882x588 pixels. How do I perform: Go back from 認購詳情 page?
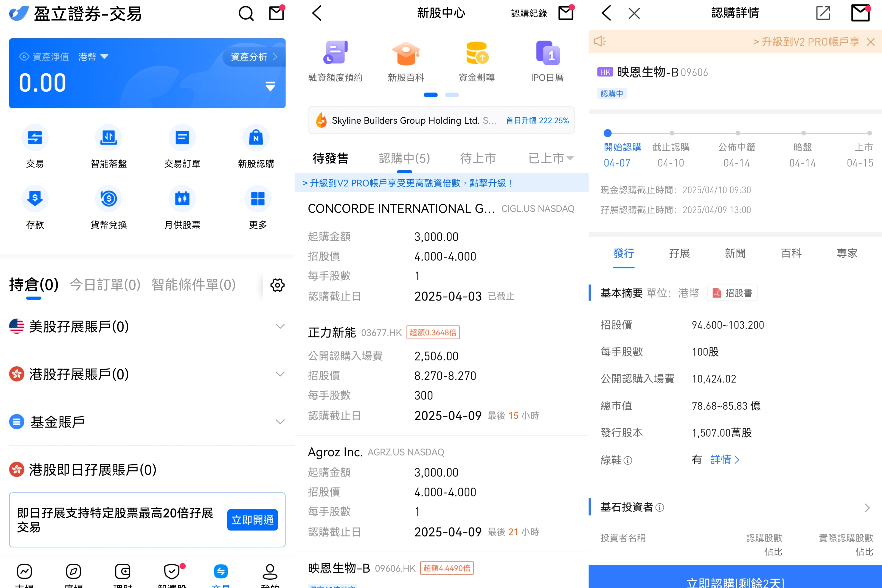(x=606, y=13)
